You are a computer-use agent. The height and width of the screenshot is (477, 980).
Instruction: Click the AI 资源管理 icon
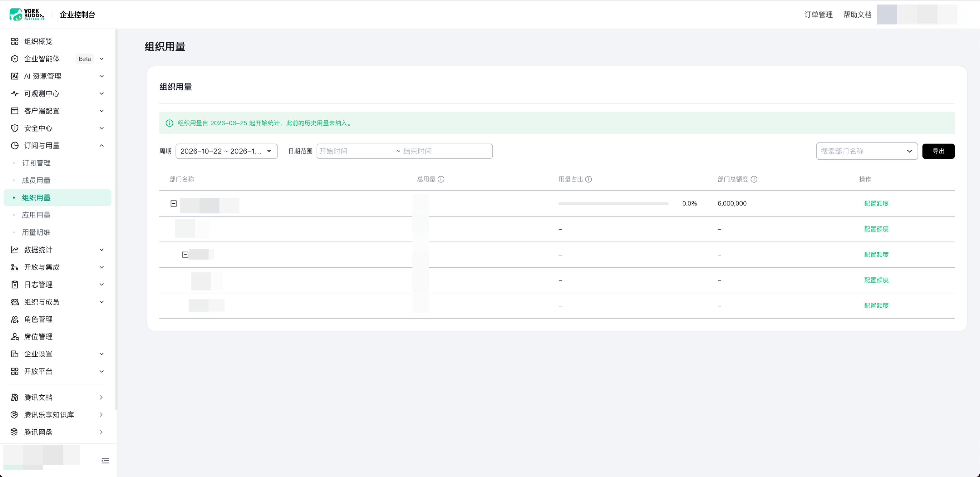pyautogui.click(x=15, y=76)
